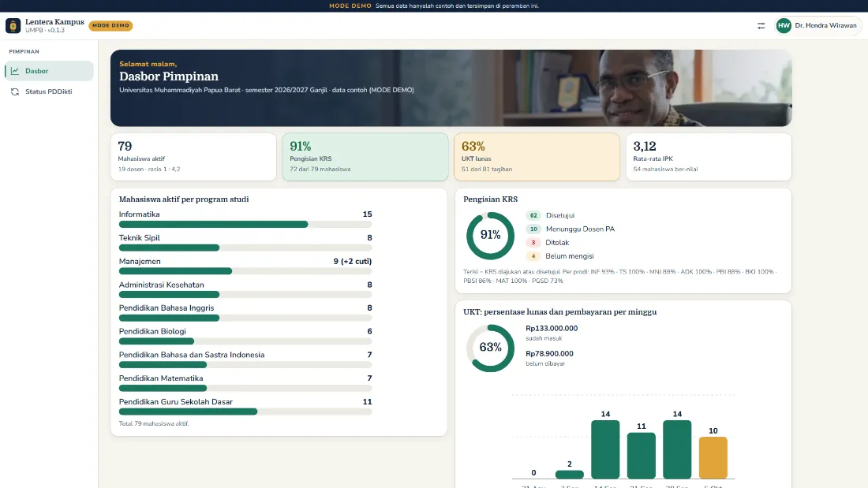868x488 pixels.
Task: Click the Teknik Sipil progress bar
Action: tap(245, 248)
